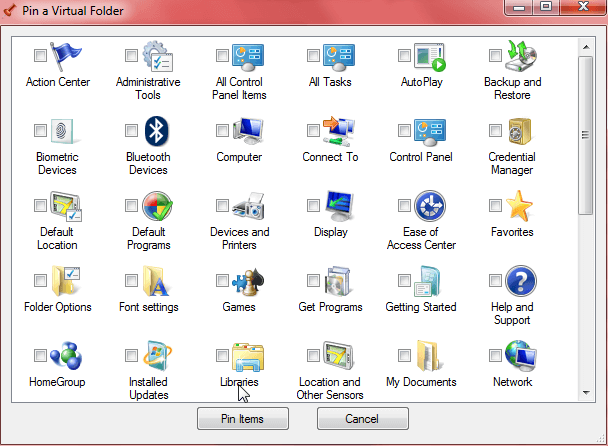Screen dimensions: 608x446
Task: Click the 'Folder Options' label
Action: pos(57,307)
